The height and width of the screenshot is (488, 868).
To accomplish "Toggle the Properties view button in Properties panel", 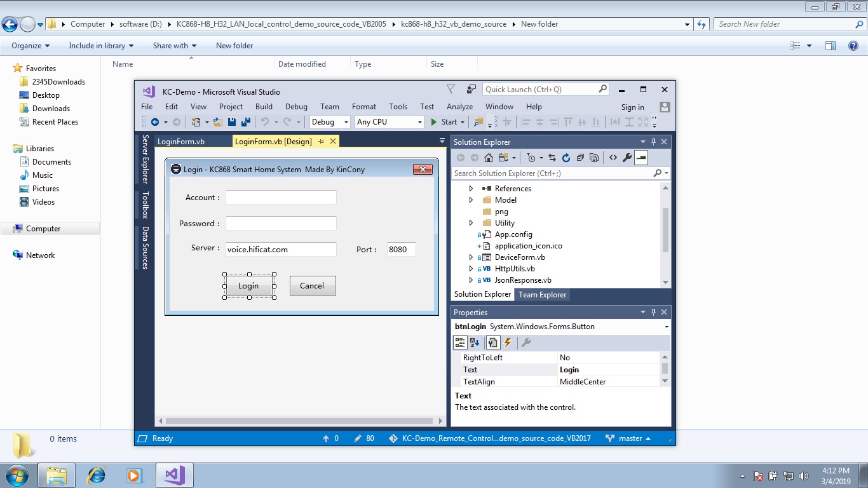I will click(x=492, y=342).
